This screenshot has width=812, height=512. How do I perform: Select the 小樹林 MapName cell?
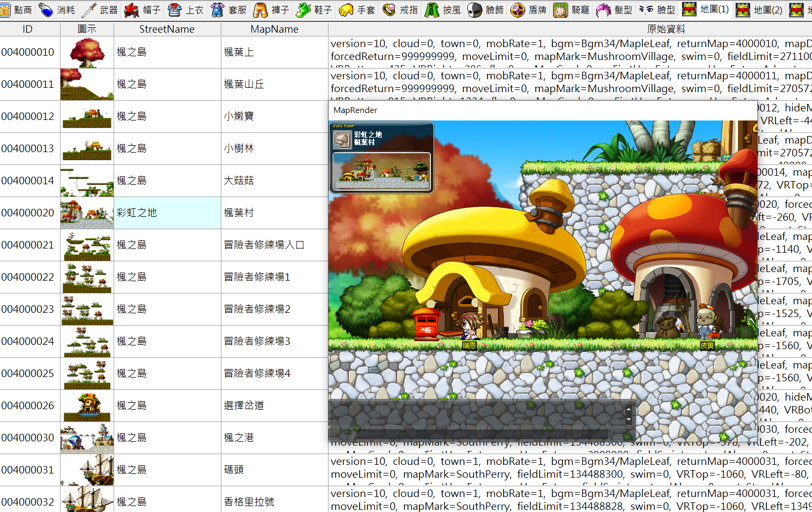[274, 149]
